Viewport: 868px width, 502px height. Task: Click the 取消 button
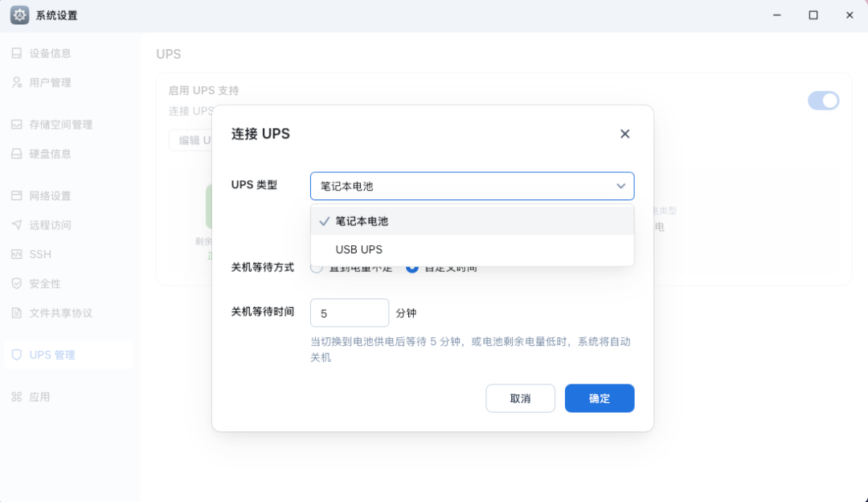click(520, 398)
